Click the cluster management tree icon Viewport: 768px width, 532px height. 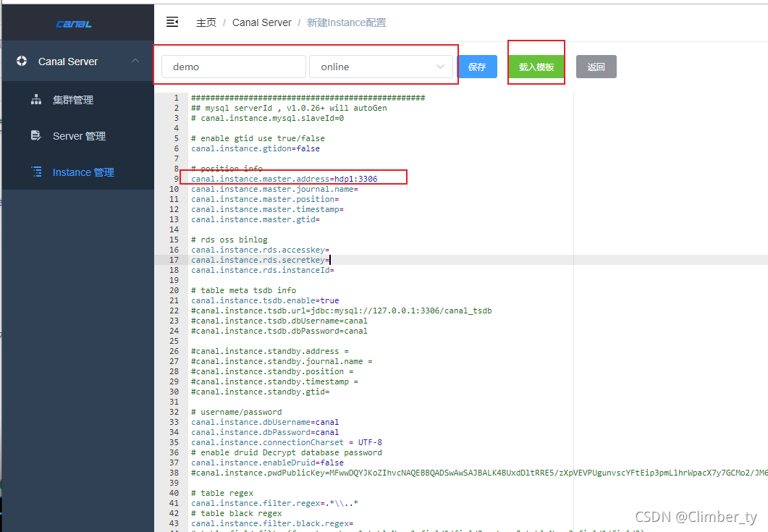coord(36,99)
